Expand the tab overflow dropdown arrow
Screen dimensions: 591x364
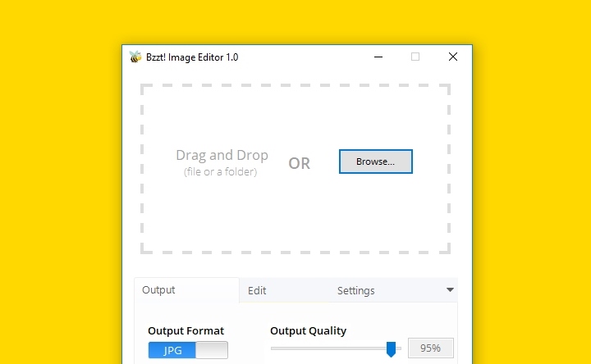450,290
